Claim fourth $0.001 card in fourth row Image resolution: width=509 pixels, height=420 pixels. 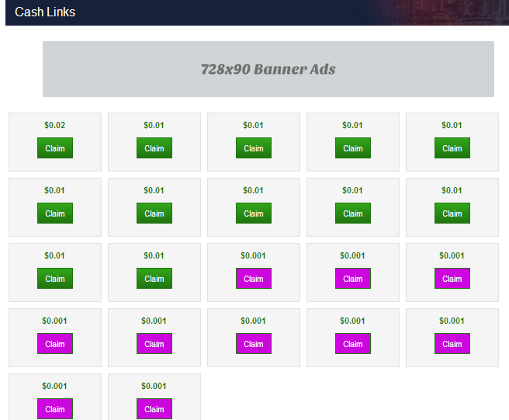[x=353, y=344]
